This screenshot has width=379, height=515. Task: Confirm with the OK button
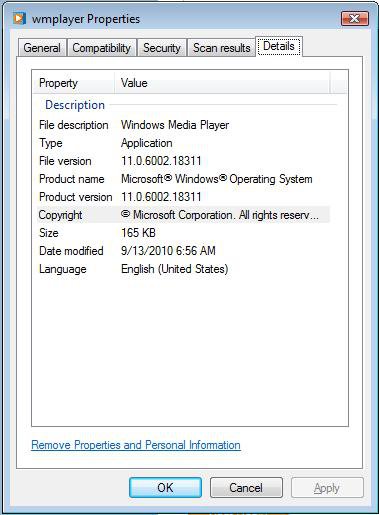click(x=165, y=488)
